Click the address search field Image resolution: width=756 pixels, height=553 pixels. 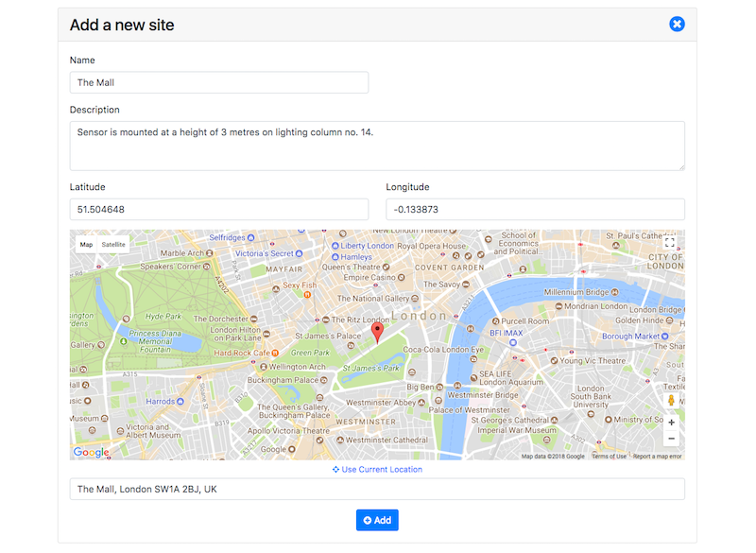377,489
